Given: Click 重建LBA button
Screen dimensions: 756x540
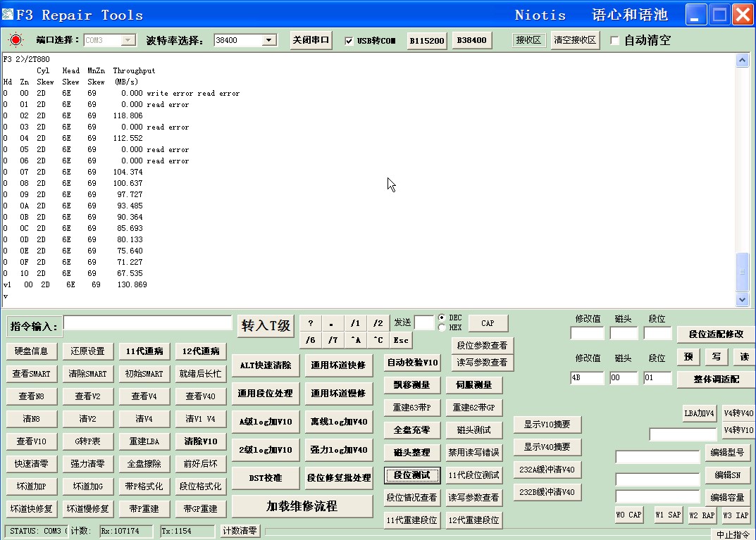Looking at the screenshot, I should tap(144, 441).
